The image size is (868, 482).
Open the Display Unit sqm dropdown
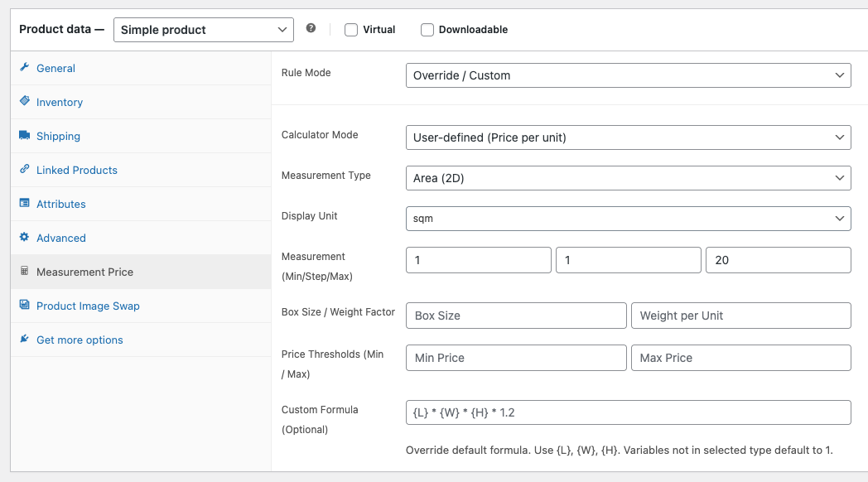point(628,219)
